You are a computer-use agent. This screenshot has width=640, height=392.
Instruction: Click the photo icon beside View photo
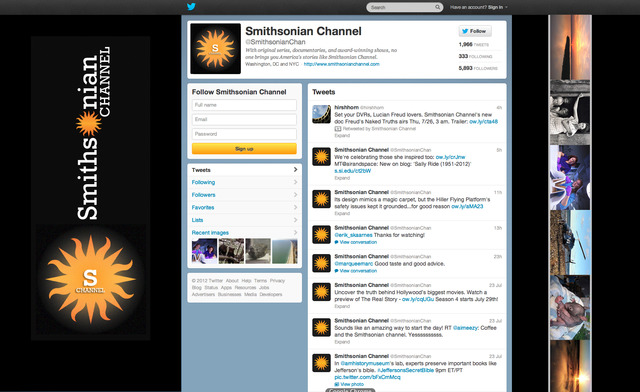click(x=337, y=384)
